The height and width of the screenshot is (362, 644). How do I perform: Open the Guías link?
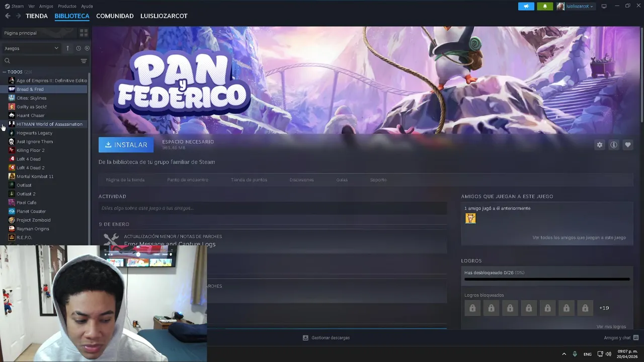point(342,179)
